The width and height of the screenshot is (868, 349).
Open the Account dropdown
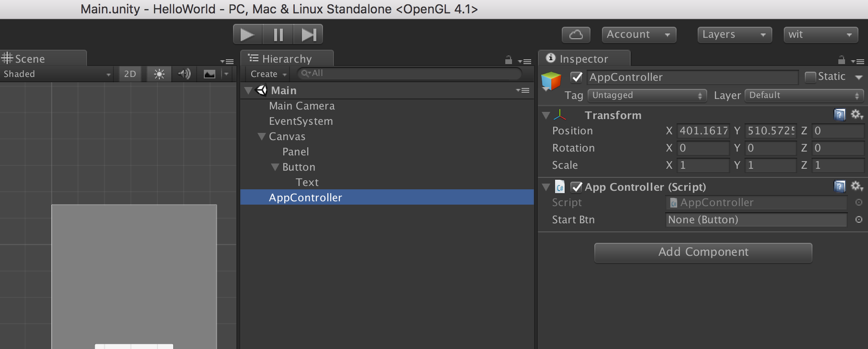(x=639, y=34)
